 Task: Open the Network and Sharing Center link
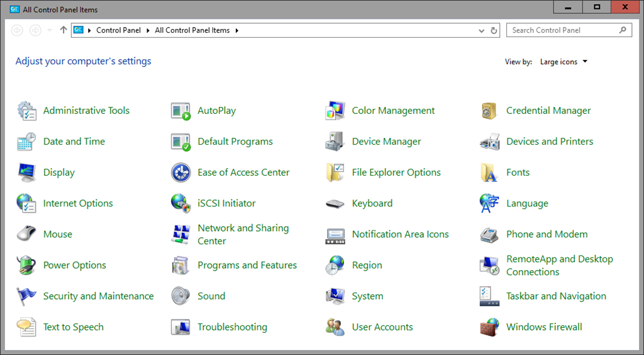coord(243,234)
